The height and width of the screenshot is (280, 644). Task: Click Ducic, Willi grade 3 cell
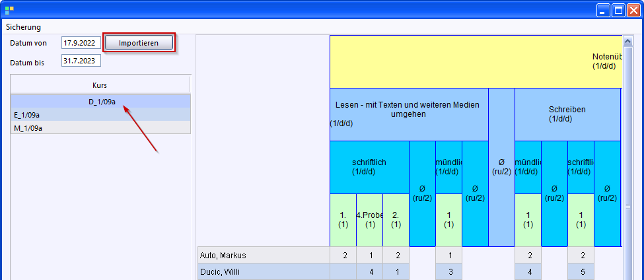click(x=449, y=272)
